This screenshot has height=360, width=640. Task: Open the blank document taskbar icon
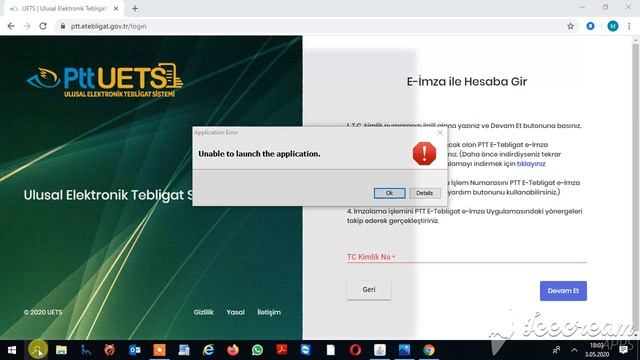[331, 350]
